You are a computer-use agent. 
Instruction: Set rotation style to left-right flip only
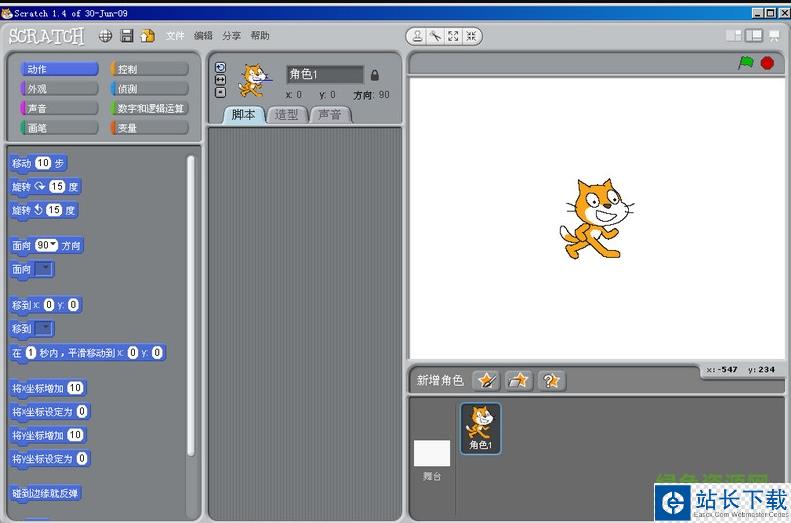pyautogui.click(x=220, y=80)
